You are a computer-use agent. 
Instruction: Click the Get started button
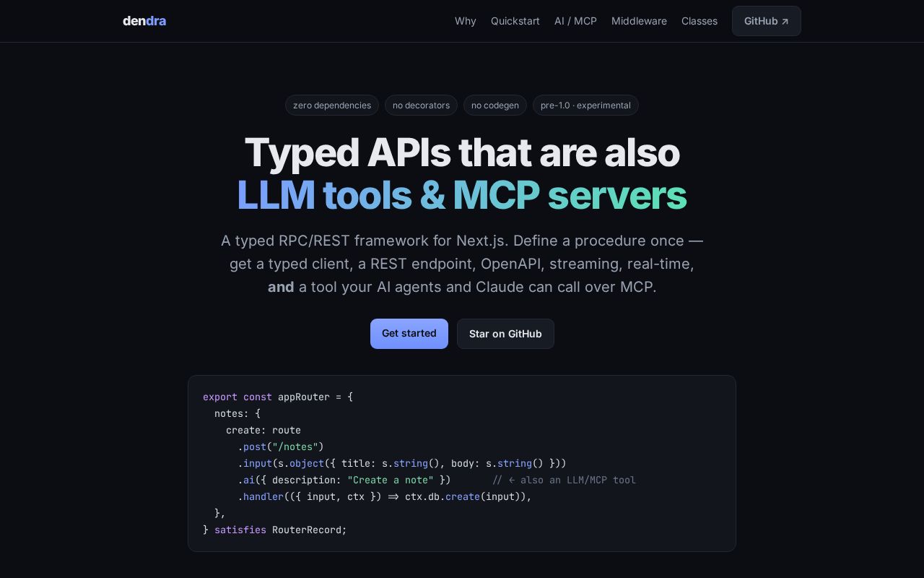409,334
